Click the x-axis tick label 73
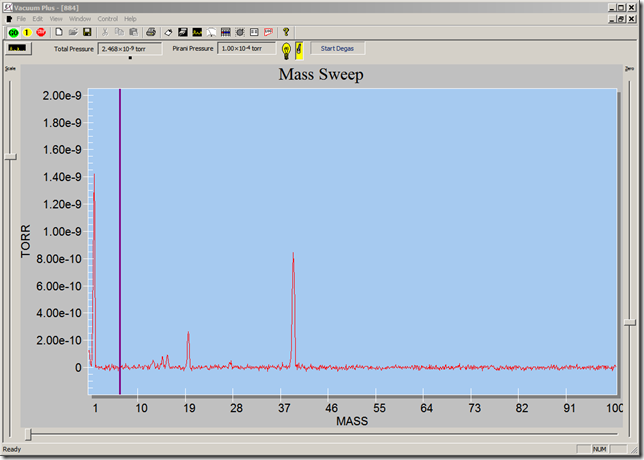This screenshot has width=644, height=460. [x=474, y=408]
